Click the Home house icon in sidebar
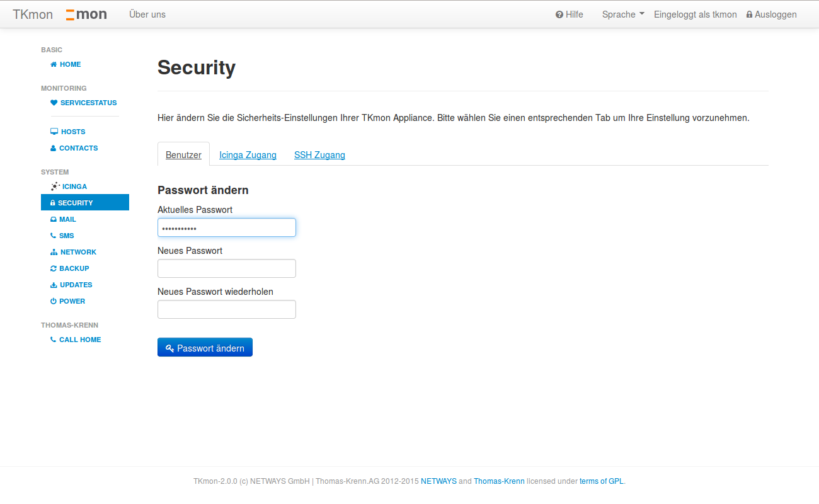Screen dimensions: 819x504 (x=54, y=64)
